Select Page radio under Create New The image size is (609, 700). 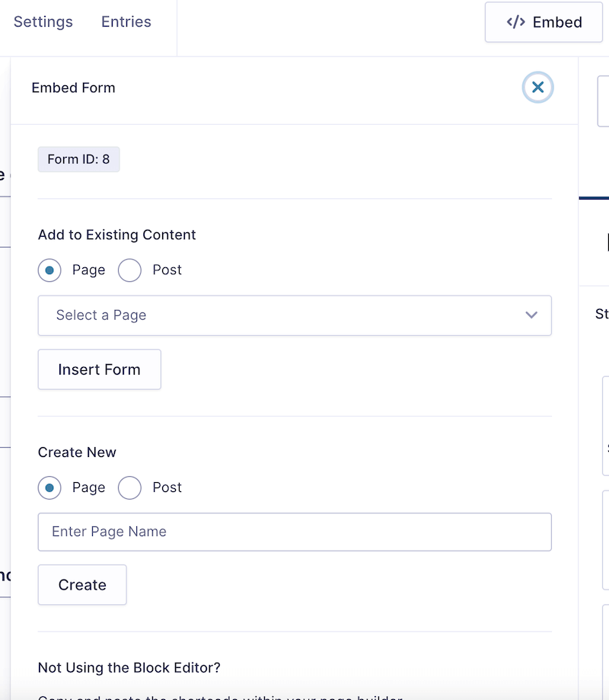tap(49, 487)
